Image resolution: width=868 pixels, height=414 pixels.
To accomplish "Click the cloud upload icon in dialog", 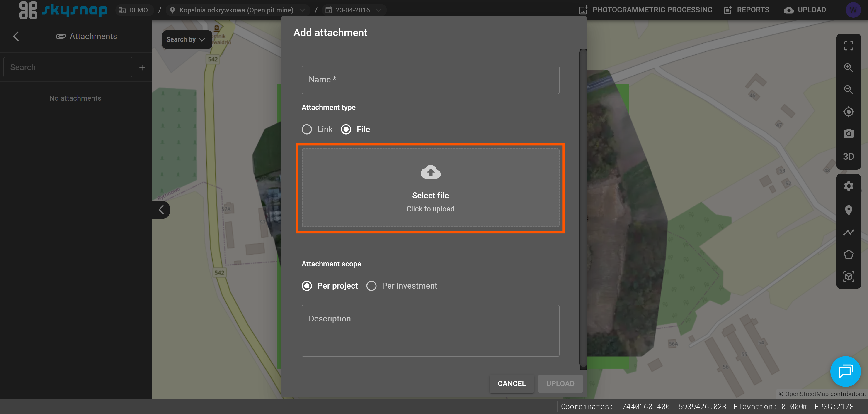I will (x=430, y=172).
